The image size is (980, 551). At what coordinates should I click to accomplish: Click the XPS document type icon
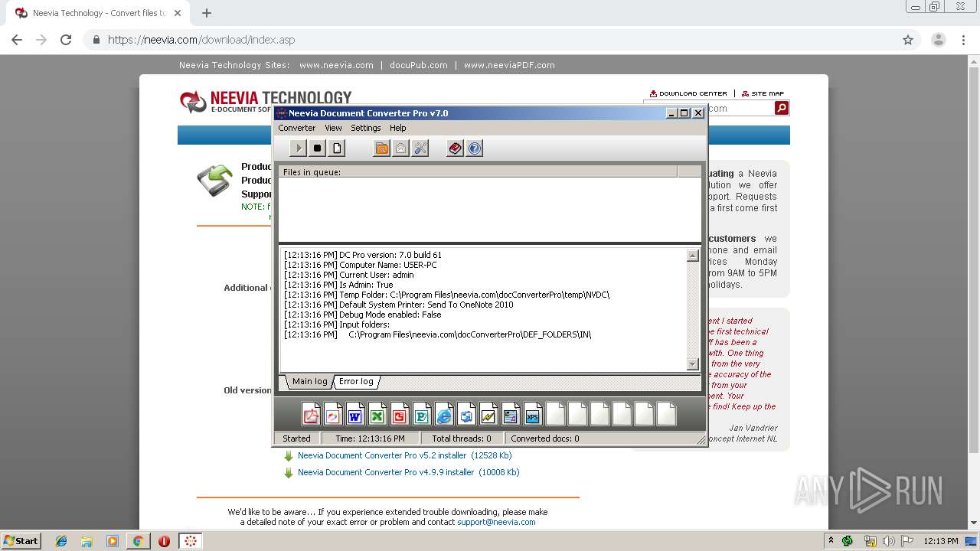[x=533, y=414]
